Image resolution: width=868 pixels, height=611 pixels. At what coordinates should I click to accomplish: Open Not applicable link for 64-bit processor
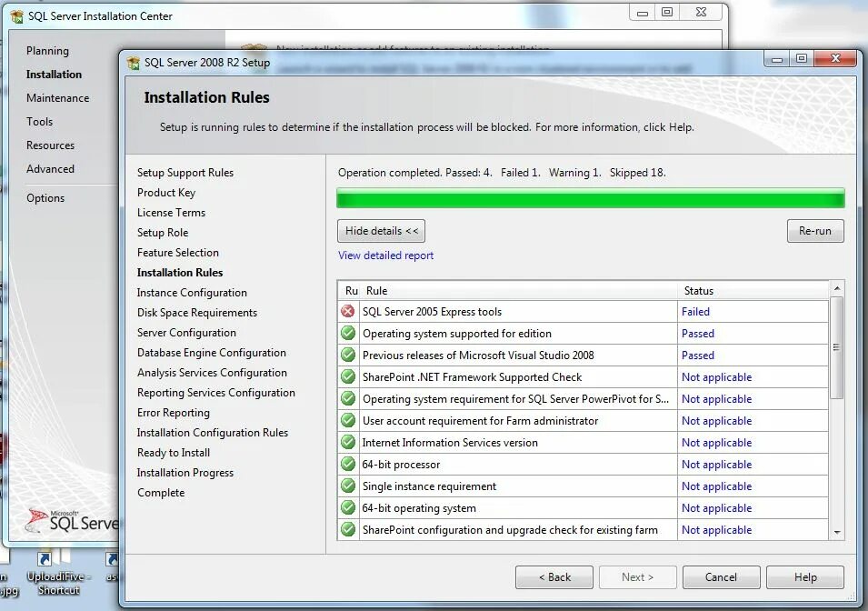pyautogui.click(x=716, y=465)
